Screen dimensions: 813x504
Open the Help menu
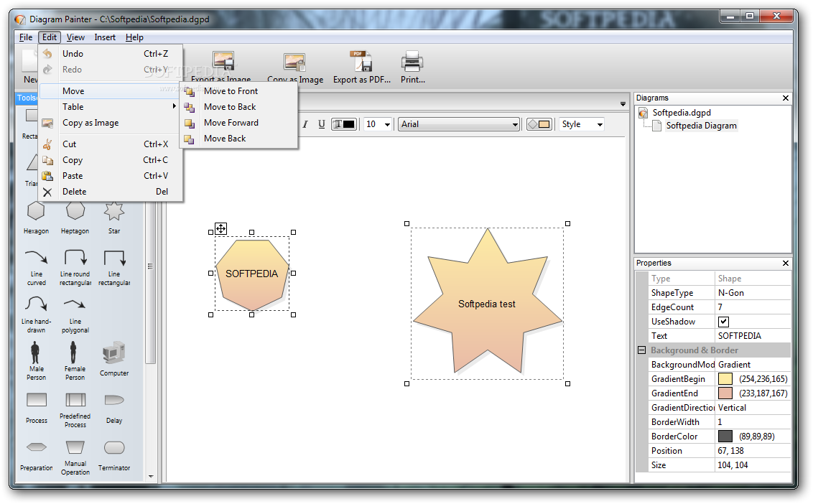pyautogui.click(x=134, y=37)
